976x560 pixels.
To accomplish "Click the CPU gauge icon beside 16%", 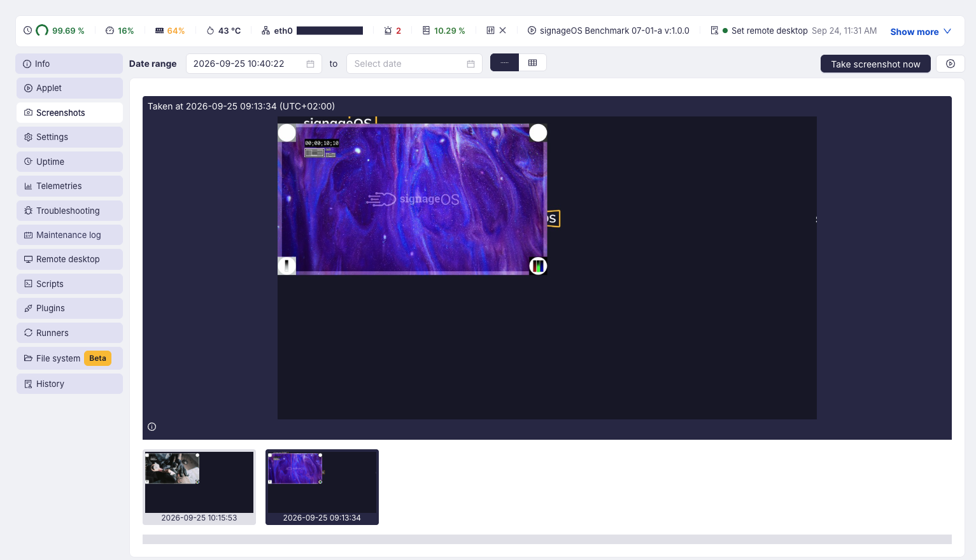I will pyautogui.click(x=110, y=31).
